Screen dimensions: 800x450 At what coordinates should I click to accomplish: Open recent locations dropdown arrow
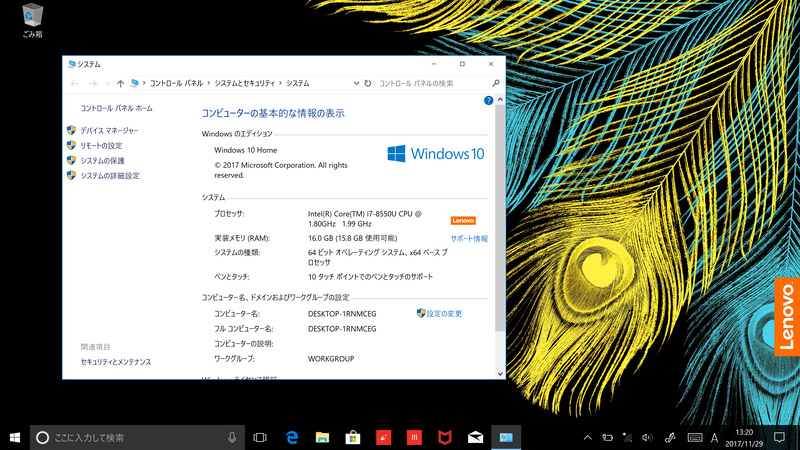107,83
